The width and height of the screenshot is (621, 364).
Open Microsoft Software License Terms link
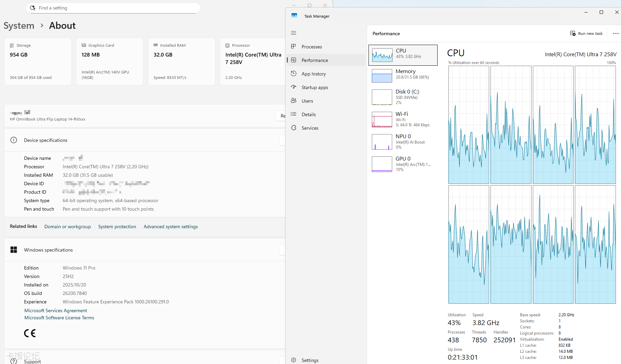point(59,318)
